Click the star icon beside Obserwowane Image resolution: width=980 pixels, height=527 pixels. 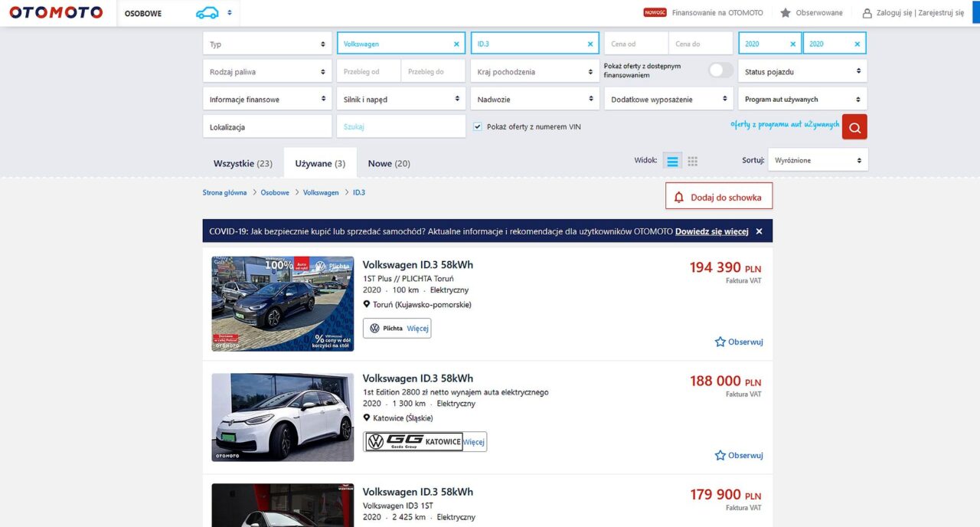(786, 13)
